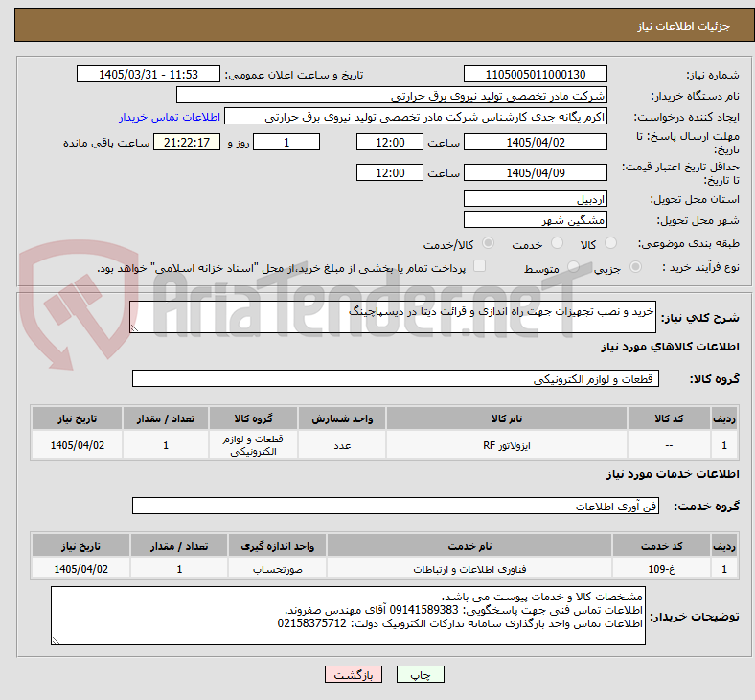Click the buyer notes textarea resize handle

[x=56, y=640]
